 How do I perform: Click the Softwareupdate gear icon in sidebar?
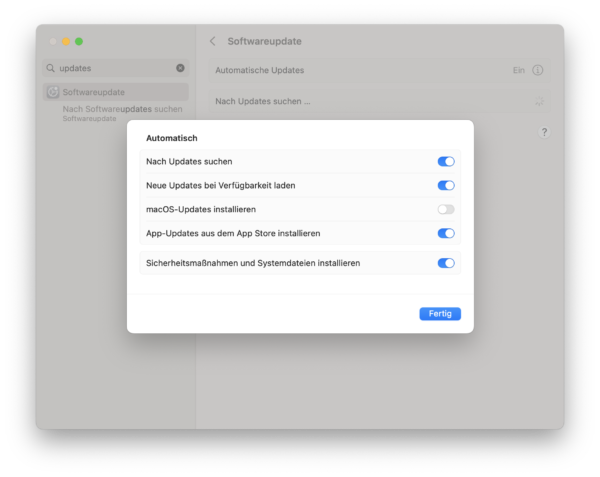(53, 92)
